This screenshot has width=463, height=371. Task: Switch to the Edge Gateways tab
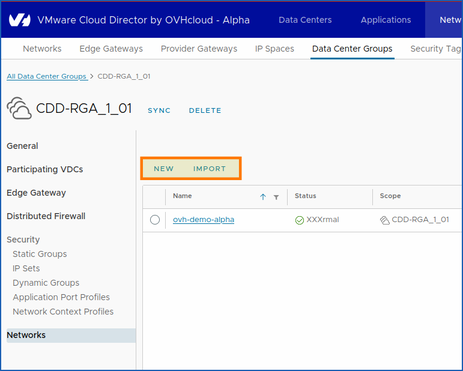tap(111, 49)
